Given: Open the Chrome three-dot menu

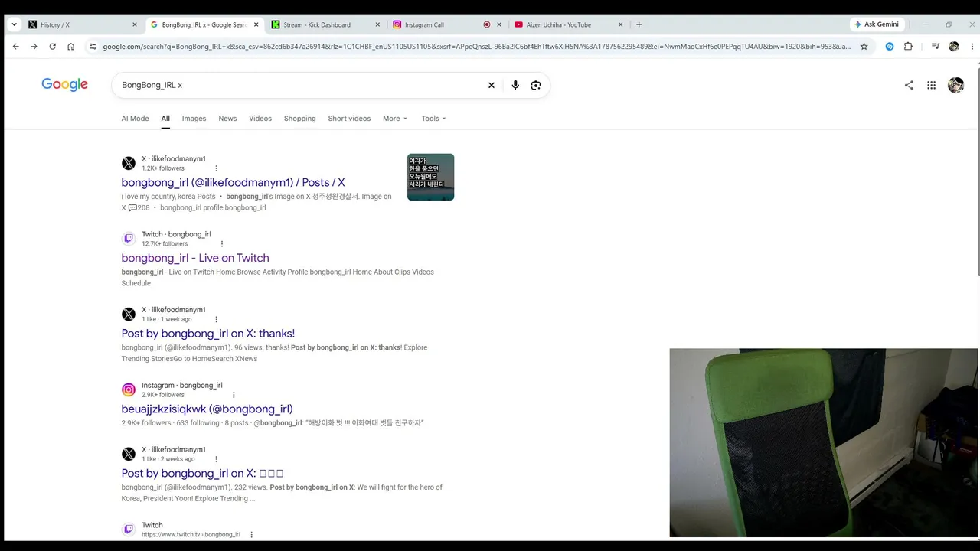Looking at the screenshot, I should (x=972, y=47).
